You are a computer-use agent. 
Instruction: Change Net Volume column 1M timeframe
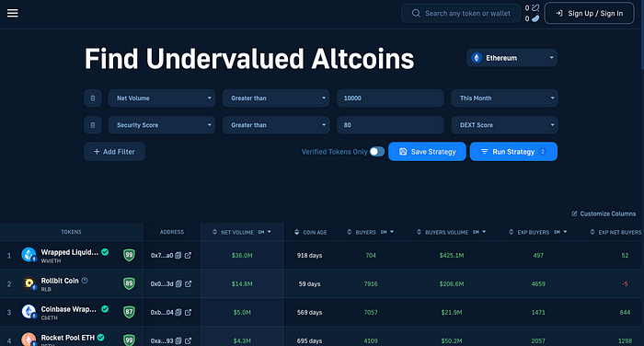pos(265,232)
